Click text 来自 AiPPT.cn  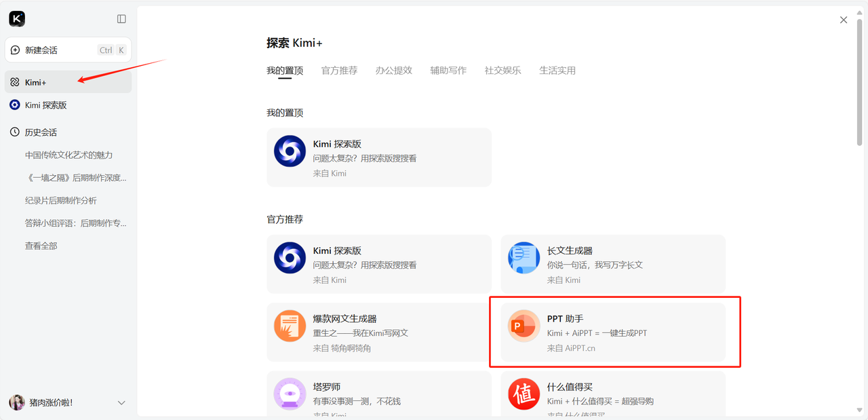tap(571, 348)
